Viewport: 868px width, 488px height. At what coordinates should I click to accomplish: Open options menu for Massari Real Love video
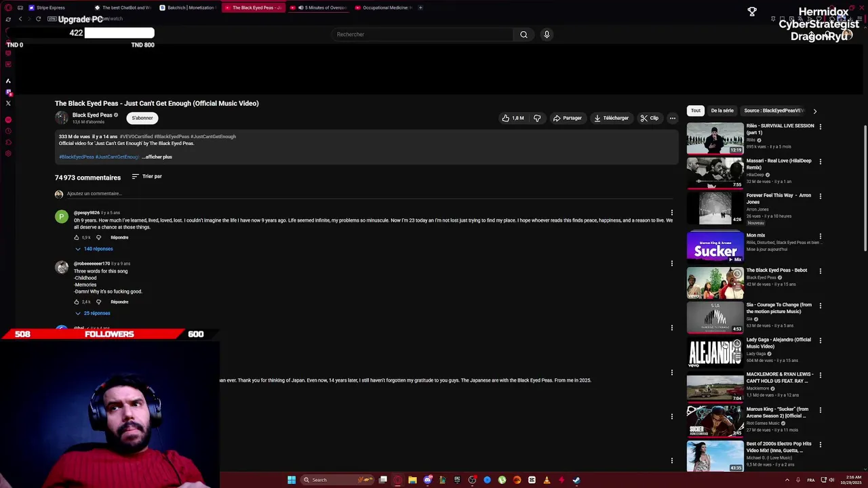(821, 161)
